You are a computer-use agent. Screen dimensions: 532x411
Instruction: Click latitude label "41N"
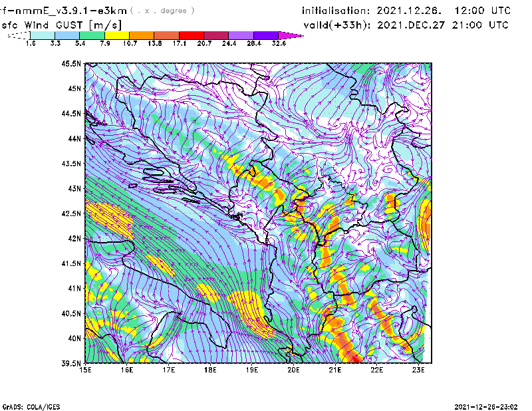[x=74, y=289]
